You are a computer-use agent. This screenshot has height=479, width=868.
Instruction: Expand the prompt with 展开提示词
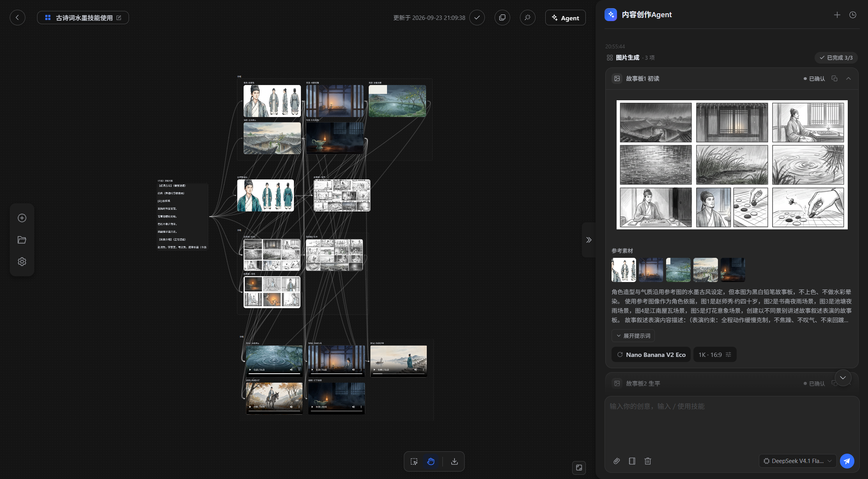click(633, 336)
